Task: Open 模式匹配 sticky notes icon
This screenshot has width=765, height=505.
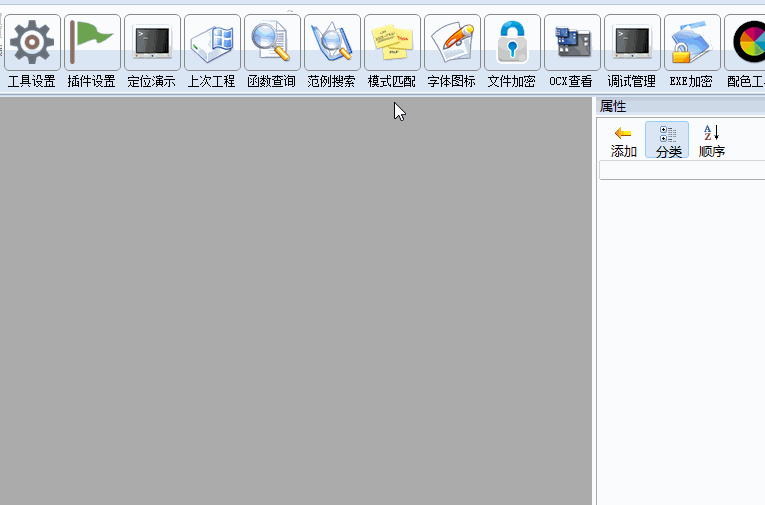Action: click(x=392, y=42)
